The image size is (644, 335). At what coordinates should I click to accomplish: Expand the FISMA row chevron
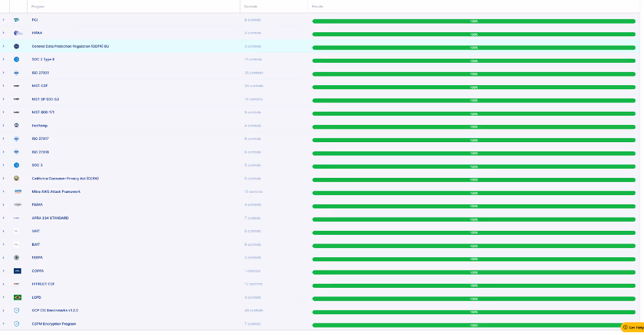[x=3, y=205]
